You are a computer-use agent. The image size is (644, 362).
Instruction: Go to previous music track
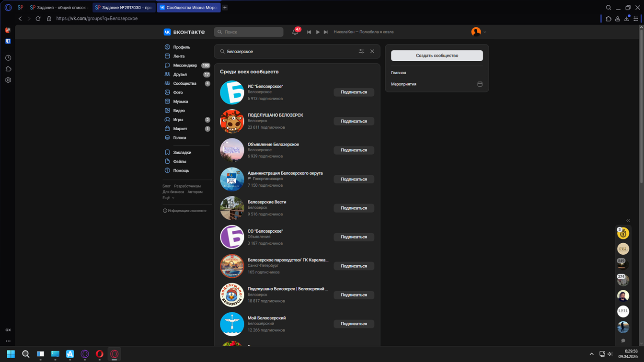click(x=309, y=32)
